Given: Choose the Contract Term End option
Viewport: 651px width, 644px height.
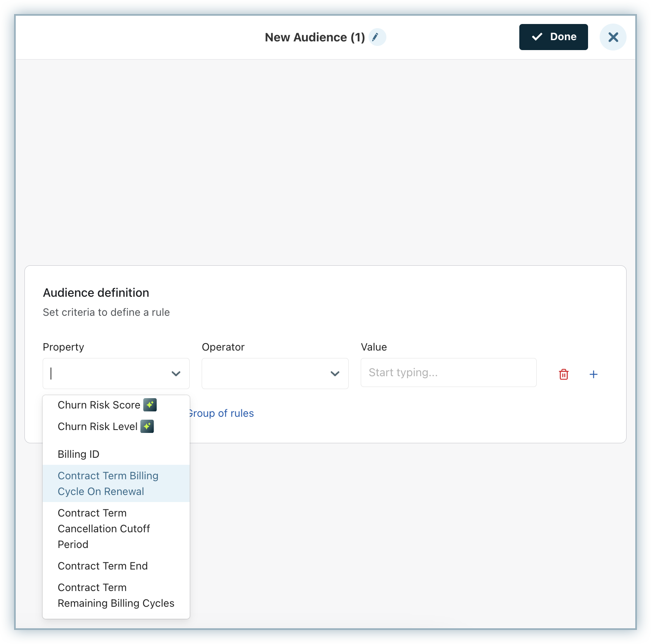Looking at the screenshot, I should coord(103,566).
